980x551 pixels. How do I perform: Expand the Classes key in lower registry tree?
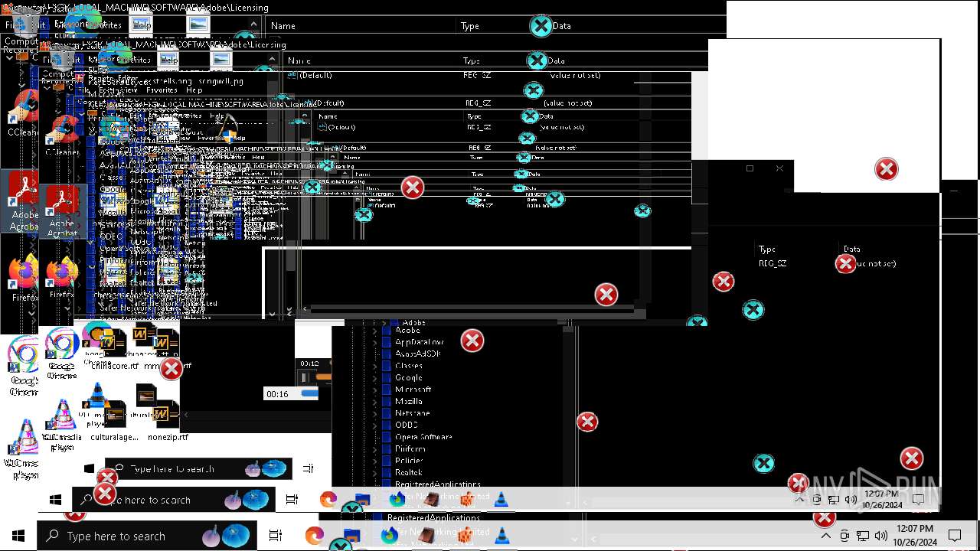374,366
